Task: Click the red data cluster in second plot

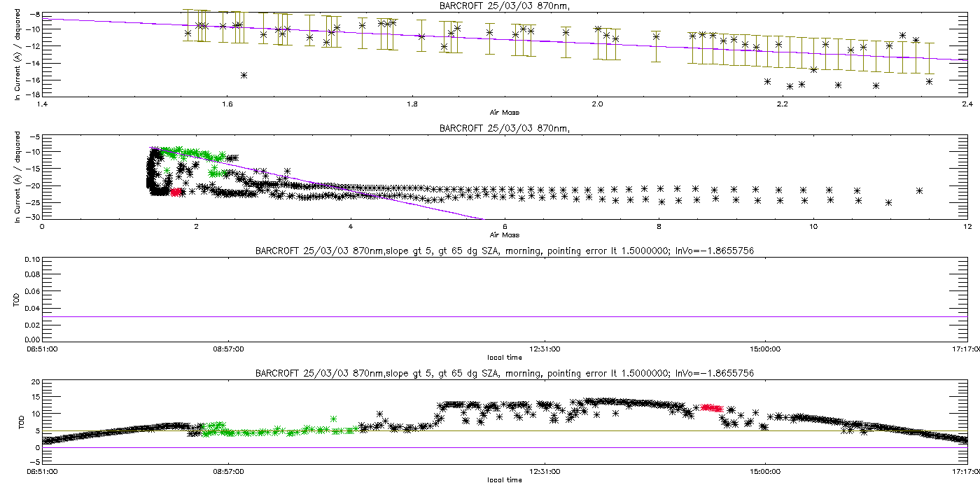Action: [x=176, y=192]
